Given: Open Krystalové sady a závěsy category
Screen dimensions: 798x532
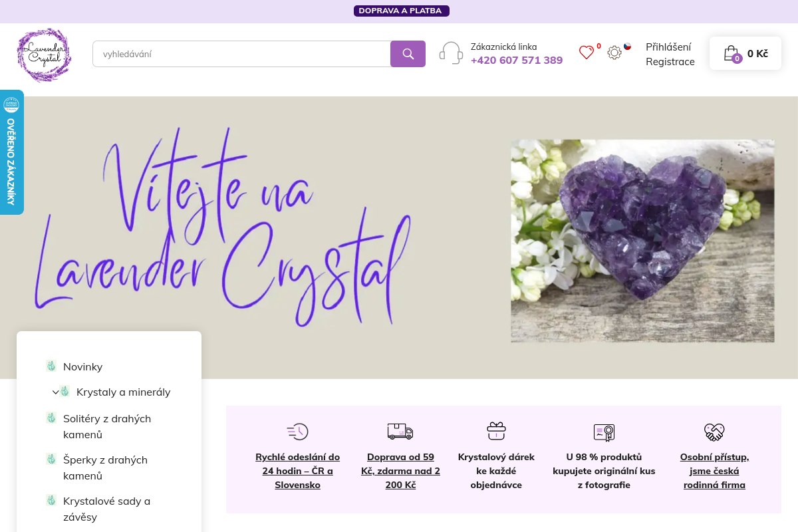Looking at the screenshot, I should 106,509.
